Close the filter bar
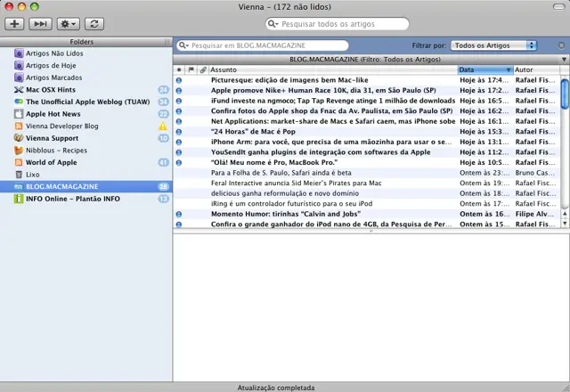 tap(561, 45)
